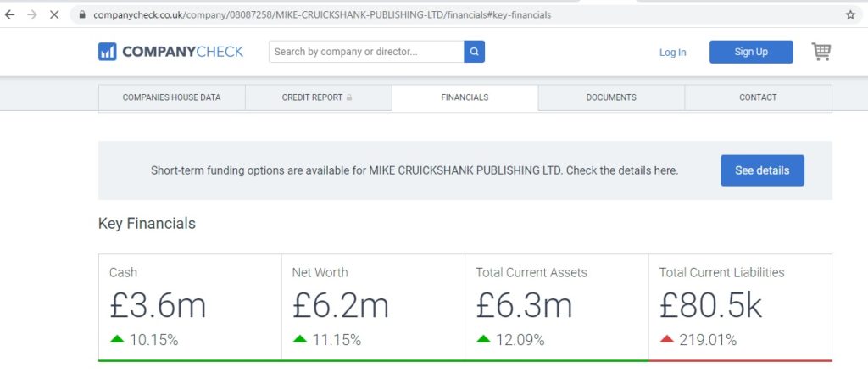Go back with browser back arrow
This screenshot has height=373, width=868.
click(x=10, y=15)
